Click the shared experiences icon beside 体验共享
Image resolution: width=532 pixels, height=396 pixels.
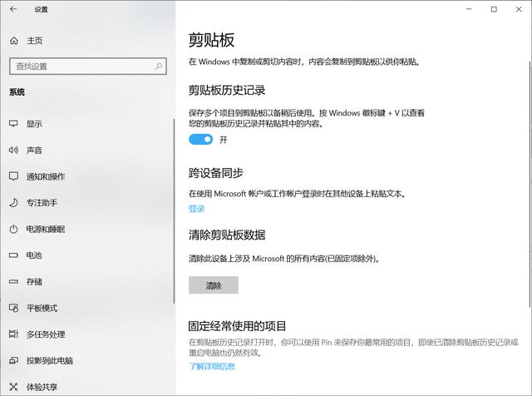[x=13, y=387]
